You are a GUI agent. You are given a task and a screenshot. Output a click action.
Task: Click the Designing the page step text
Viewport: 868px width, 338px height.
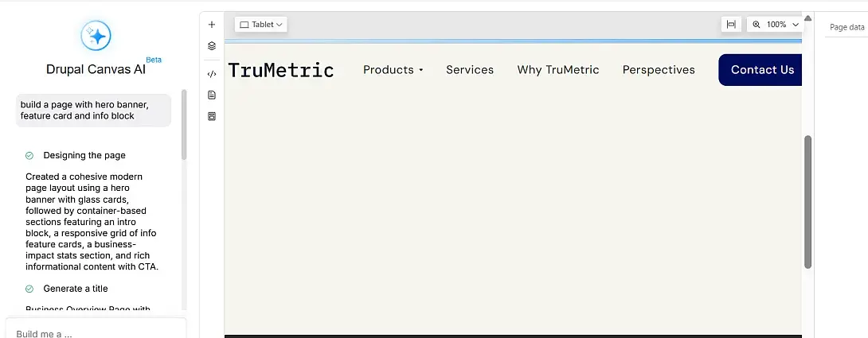[84, 155]
